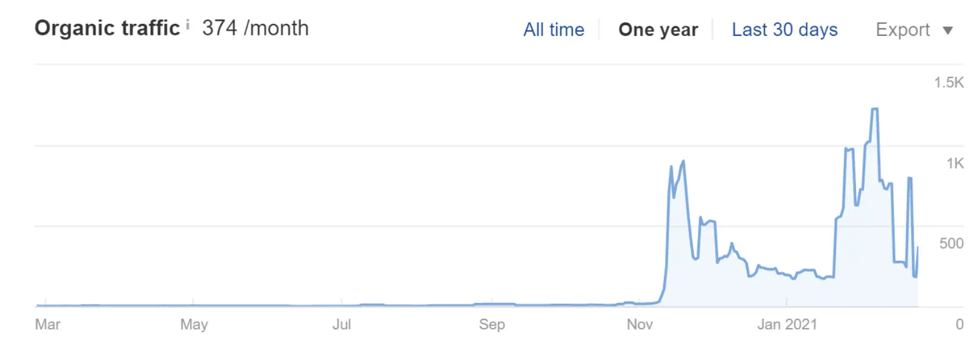Click the 1.5K value on the vertical axis
The image size is (980, 364).
point(949,82)
